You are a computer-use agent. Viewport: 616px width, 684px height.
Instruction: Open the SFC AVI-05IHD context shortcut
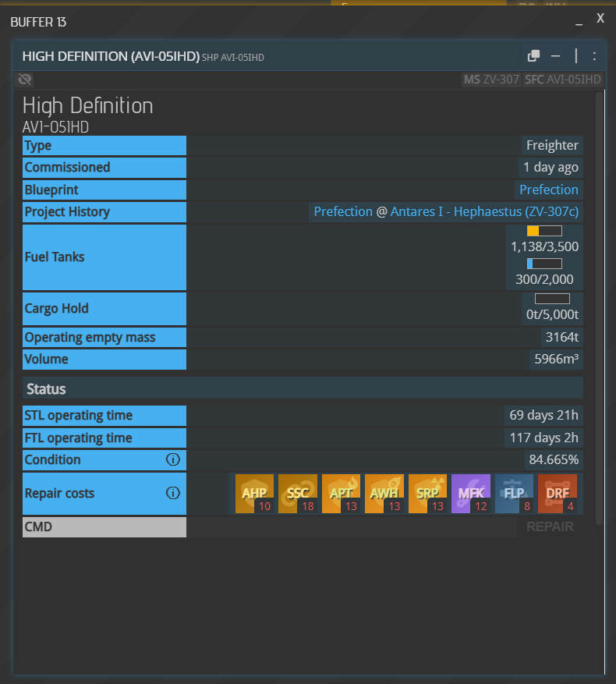click(x=562, y=80)
